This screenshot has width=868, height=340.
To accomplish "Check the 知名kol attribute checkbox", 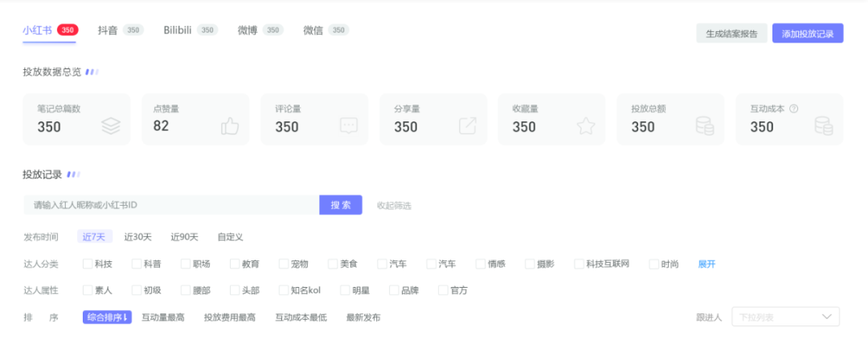I will pos(284,290).
